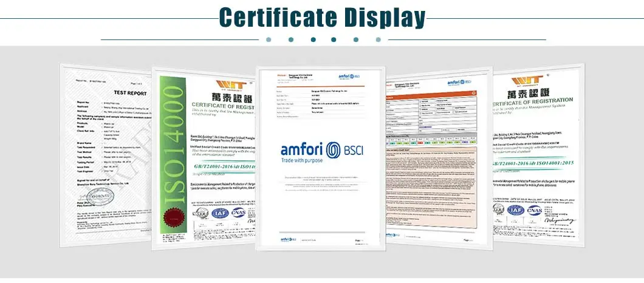Click the round stamp on the Test Report

101,197
